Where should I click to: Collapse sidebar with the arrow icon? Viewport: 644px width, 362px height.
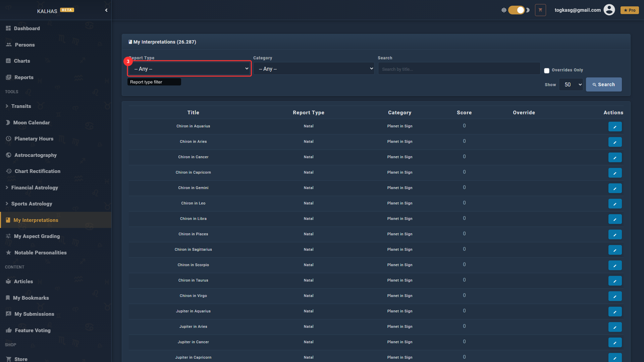click(106, 10)
